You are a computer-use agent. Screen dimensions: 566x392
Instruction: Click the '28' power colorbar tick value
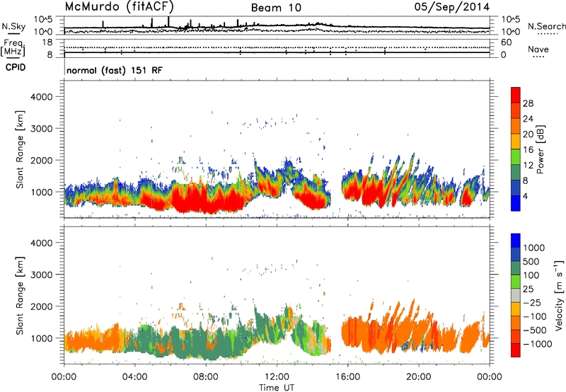[528, 103]
